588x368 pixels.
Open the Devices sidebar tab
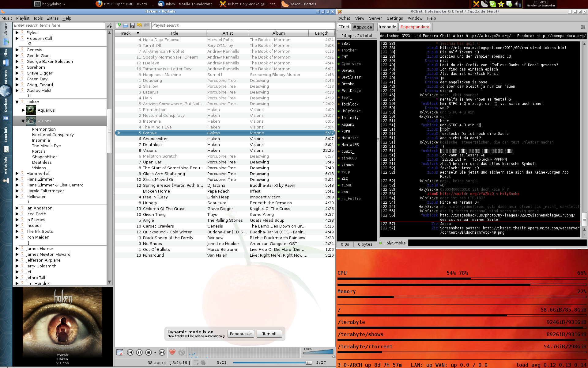tap(6, 109)
